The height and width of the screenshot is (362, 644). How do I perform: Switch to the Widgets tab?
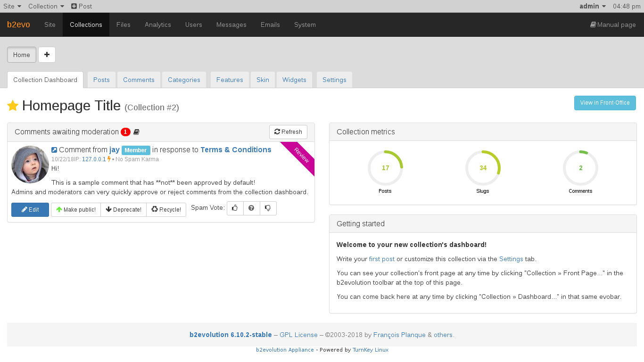click(294, 80)
